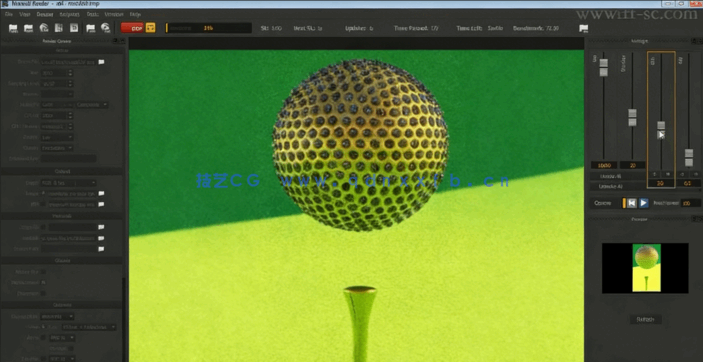Open the Output Mode dropdown in Channels
703x362 pixels.
pyautogui.click(x=57, y=316)
